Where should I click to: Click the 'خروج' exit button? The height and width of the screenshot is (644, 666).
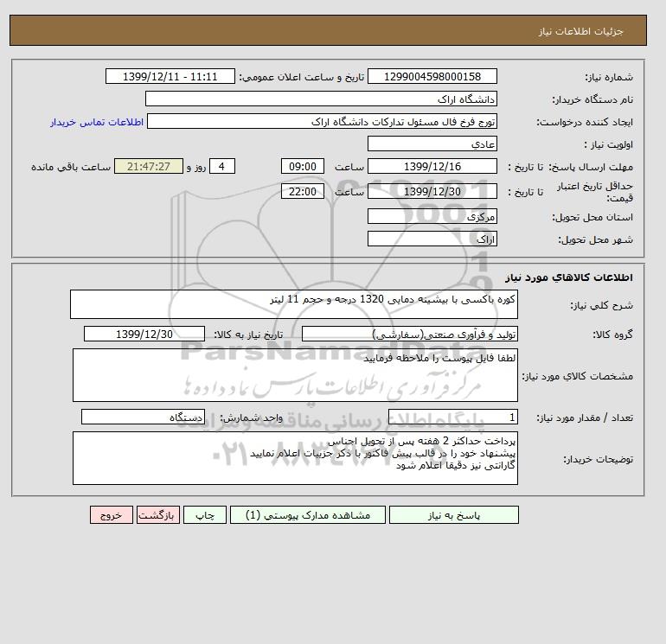[x=112, y=515]
